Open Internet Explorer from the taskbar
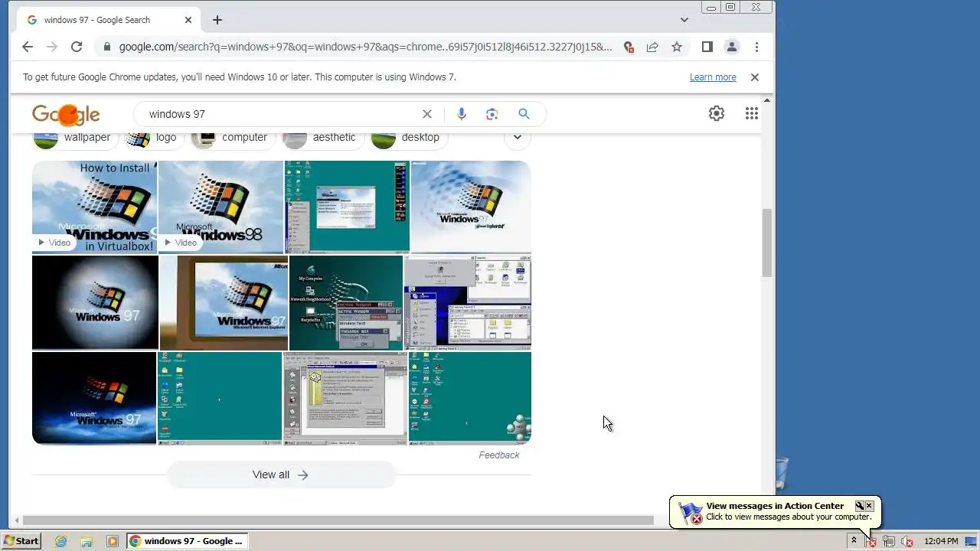The width and height of the screenshot is (980, 551). [60, 541]
